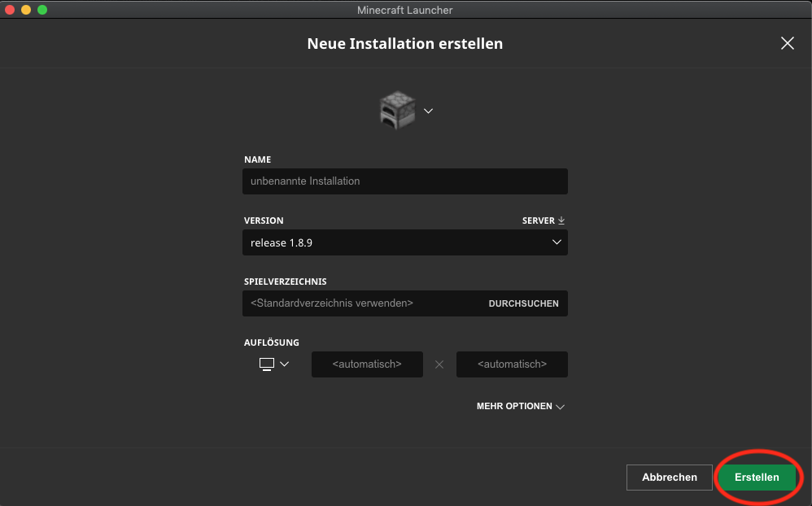Screen dimensions: 812x506
Task: Expand the resolution preset chevron
Action: tap(284, 364)
